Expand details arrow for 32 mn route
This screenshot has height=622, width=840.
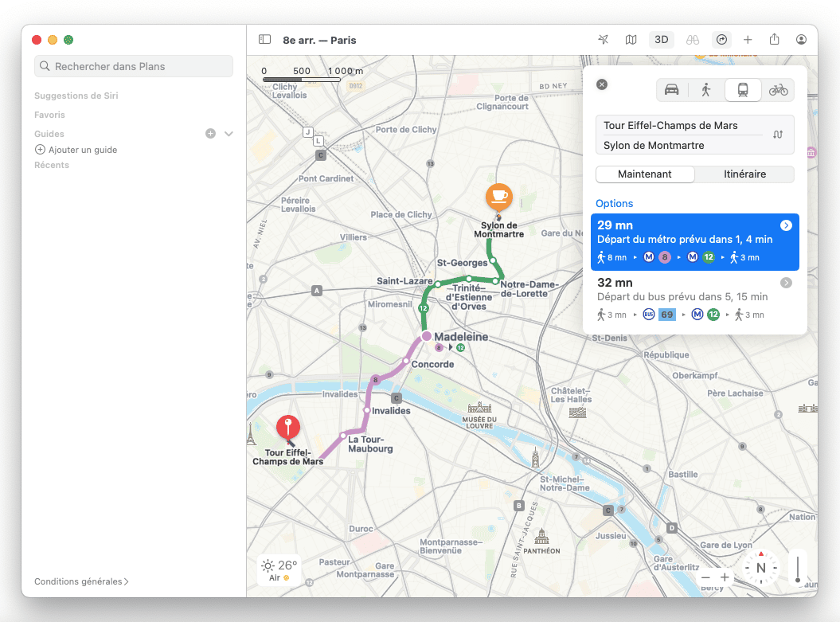coord(786,283)
